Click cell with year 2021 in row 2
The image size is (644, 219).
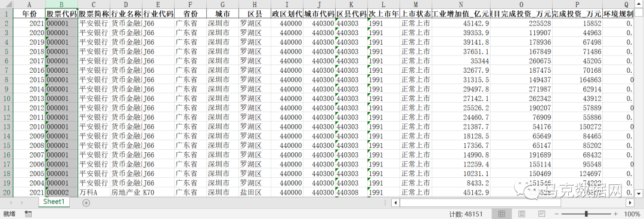click(x=30, y=23)
